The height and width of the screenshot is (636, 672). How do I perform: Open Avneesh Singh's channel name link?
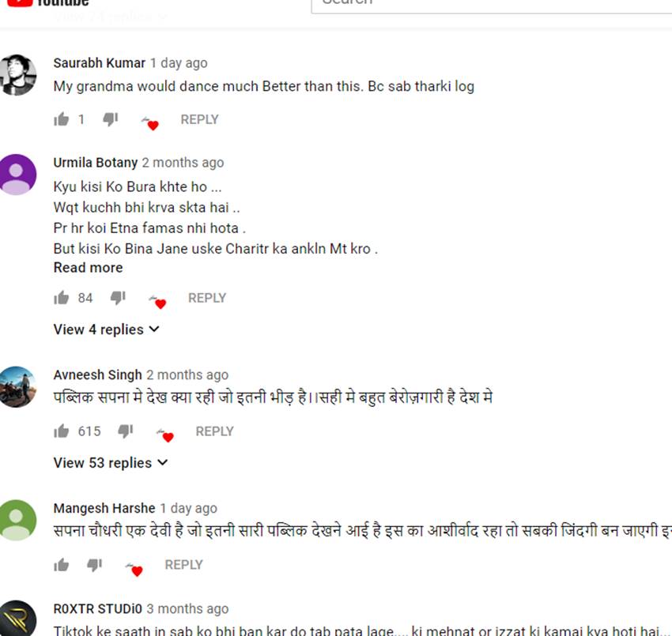[x=97, y=374]
